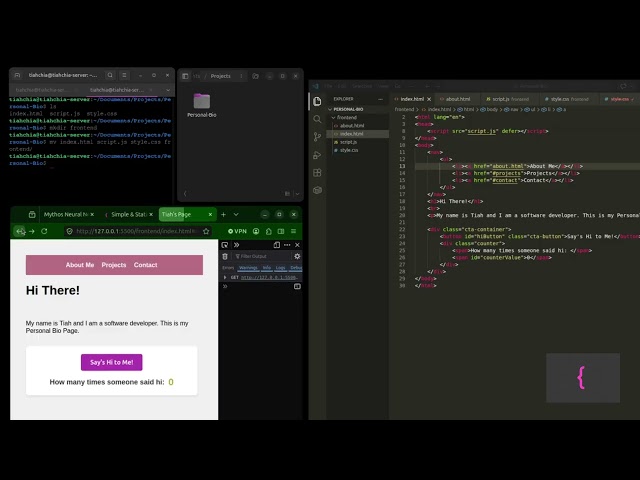The height and width of the screenshot is (480, 640).
Task: Expand the GET request log entry
Action: tap(225, 278)
